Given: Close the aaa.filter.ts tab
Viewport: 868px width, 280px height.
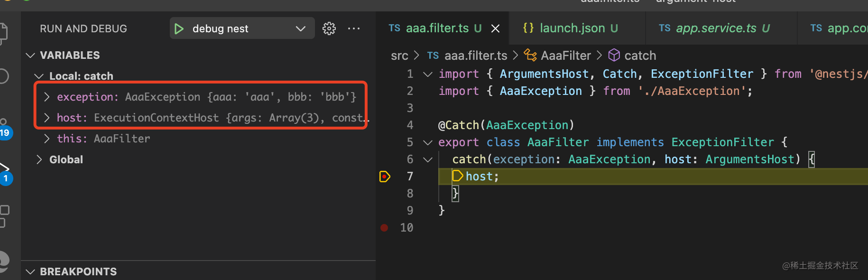Looking at the screenshot, I should 495,29.
